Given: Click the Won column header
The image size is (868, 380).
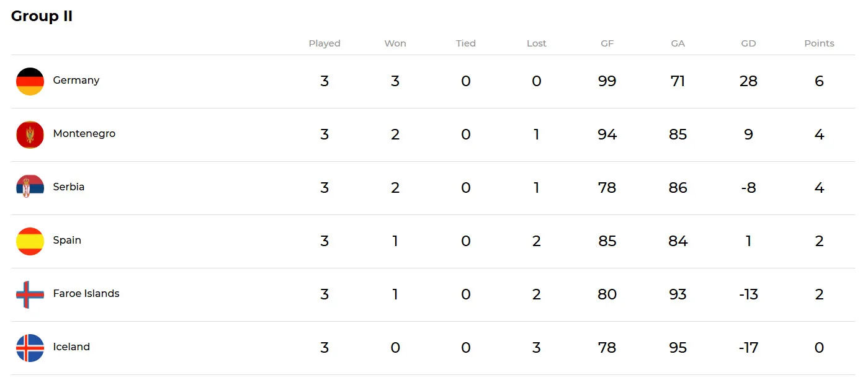Looking at the screenshot, I should [x=395, y=43].
